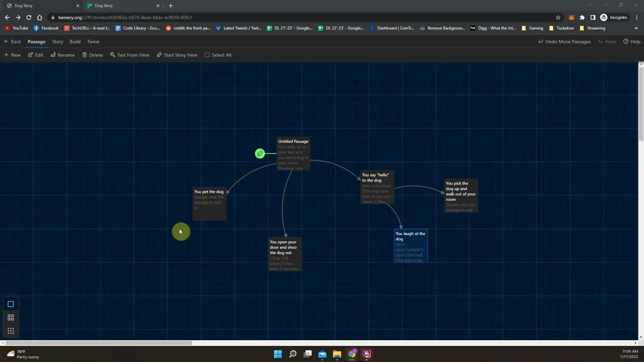Open Digg bookmark

(x=493, y=28)
